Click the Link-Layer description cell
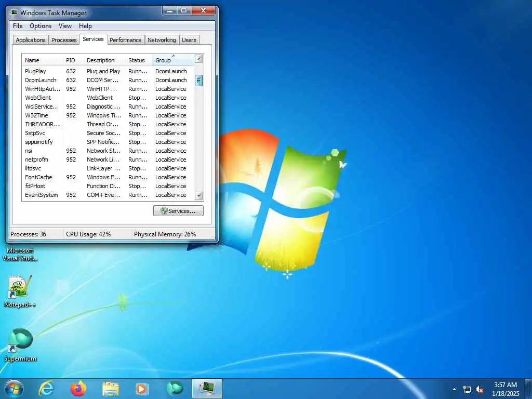The height and width of the screenshot is (399, 532). pos(103,168)
